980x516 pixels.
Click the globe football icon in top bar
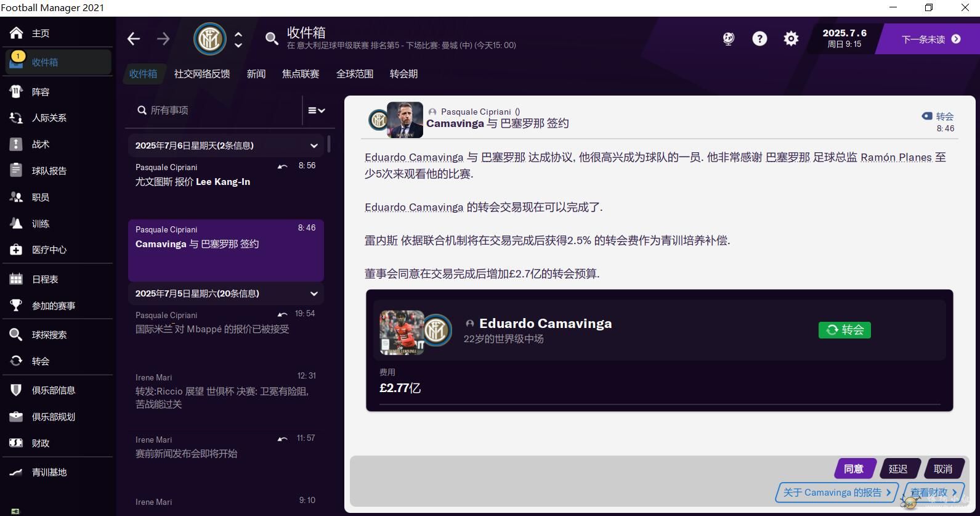(x=729, y=39)
